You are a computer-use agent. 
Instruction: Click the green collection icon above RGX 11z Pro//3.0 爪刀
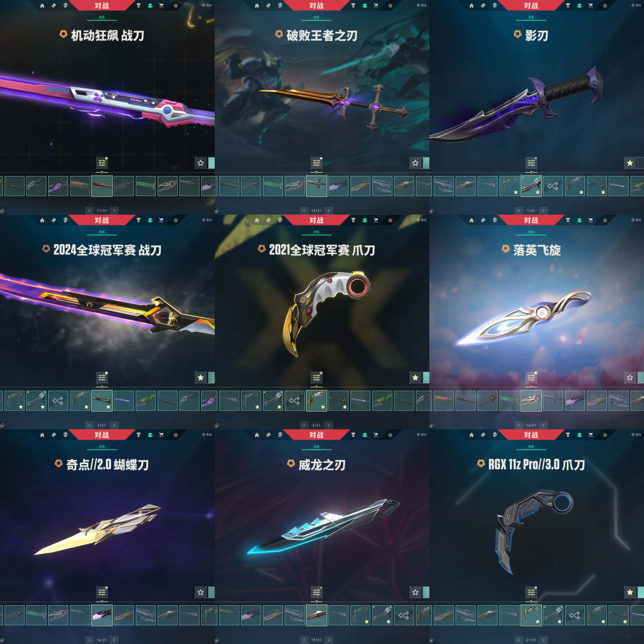coord(579,435)
